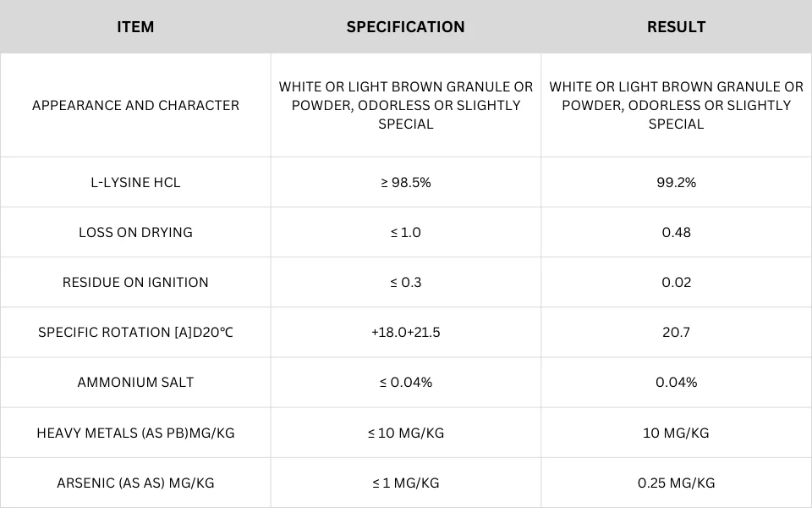This screenshot has width=812, height=508.
Task: Click the 20.7 result value
Action: point(676,332)
